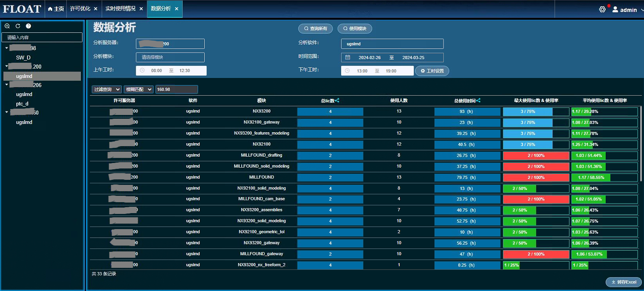Collapse the server node ending in 98

[7, 48]
